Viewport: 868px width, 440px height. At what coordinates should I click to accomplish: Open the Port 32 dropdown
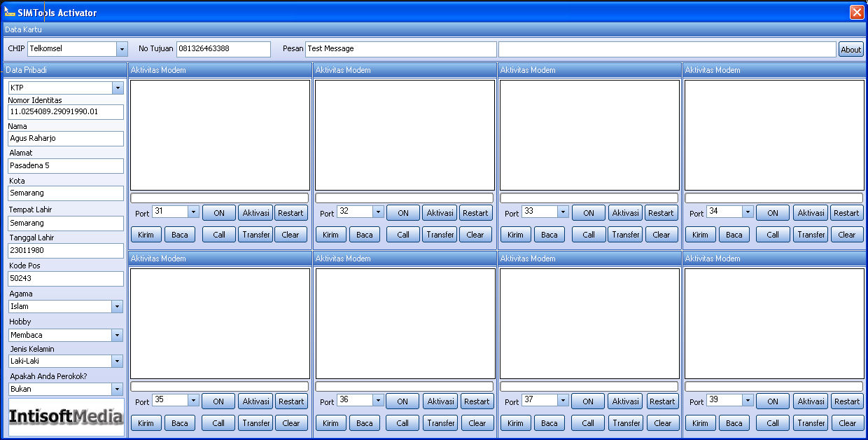378,212
